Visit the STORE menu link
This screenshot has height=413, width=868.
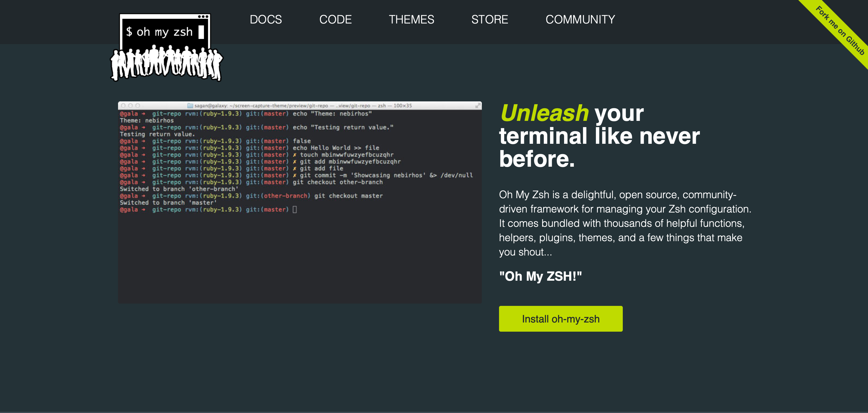(489, 19)
